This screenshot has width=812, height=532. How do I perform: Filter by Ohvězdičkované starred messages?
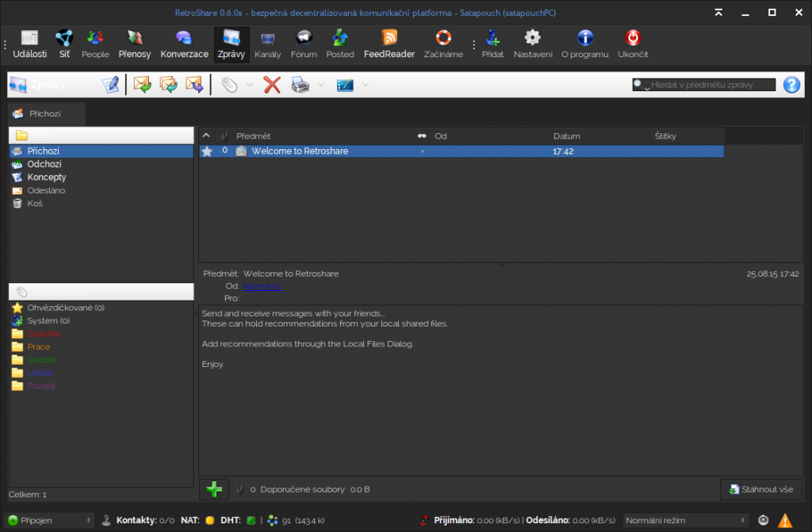101,308
